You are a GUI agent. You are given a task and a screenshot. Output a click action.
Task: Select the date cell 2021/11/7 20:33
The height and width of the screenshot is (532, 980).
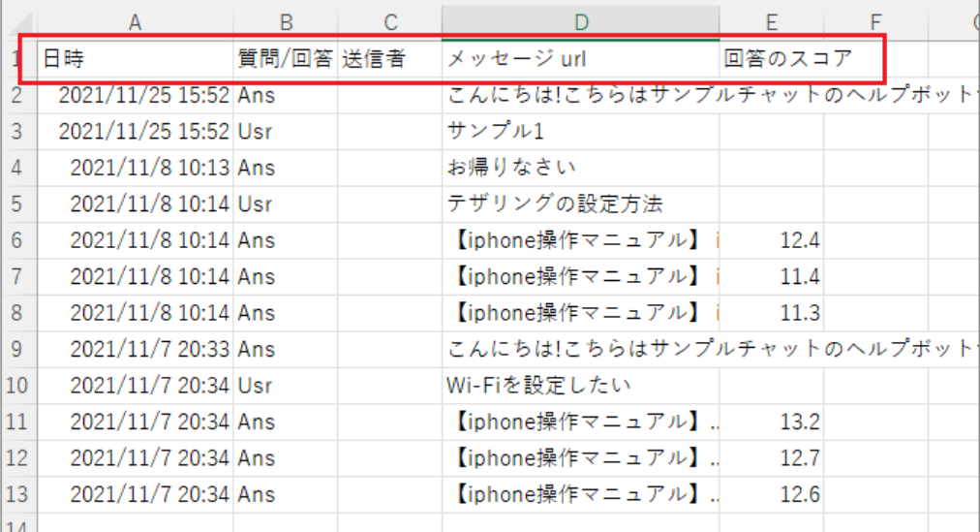click(x=135, y=349)
